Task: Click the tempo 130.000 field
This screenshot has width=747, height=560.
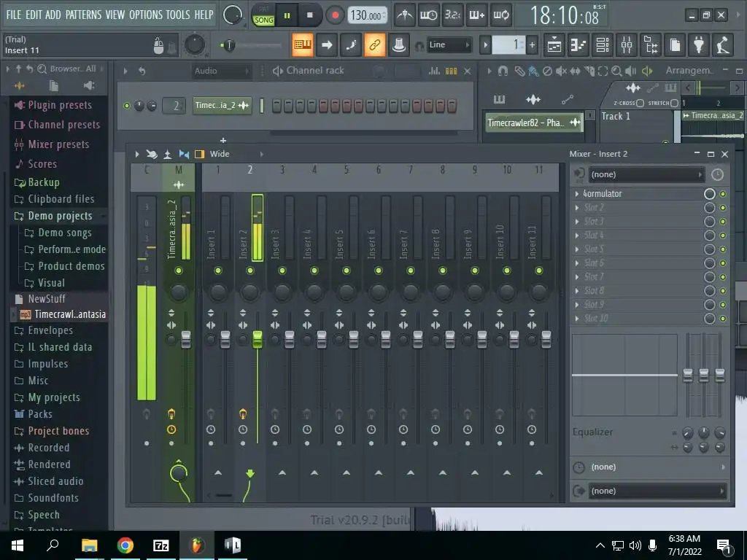Action: click(368, 15)
